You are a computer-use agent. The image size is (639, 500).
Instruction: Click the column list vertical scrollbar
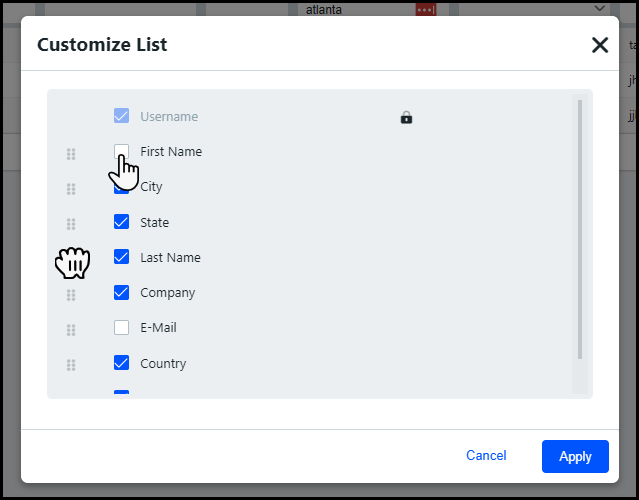pos(580,228)
